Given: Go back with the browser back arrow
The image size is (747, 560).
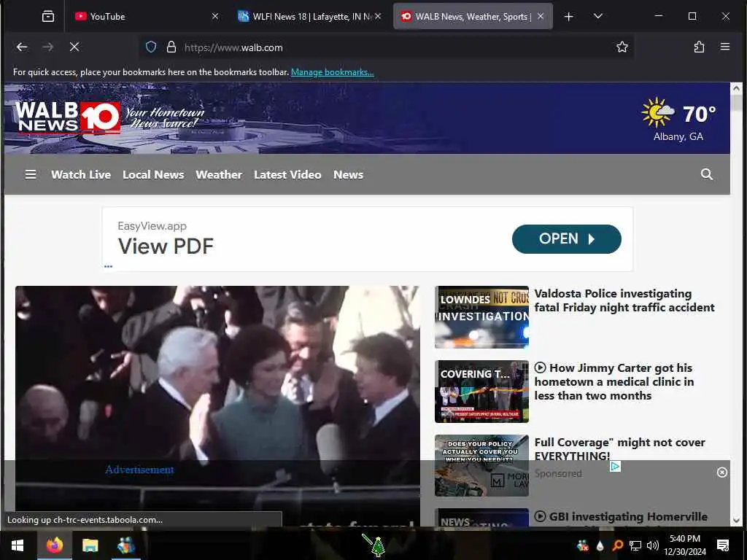Looking at the screenshot, I should pos(22,47).
